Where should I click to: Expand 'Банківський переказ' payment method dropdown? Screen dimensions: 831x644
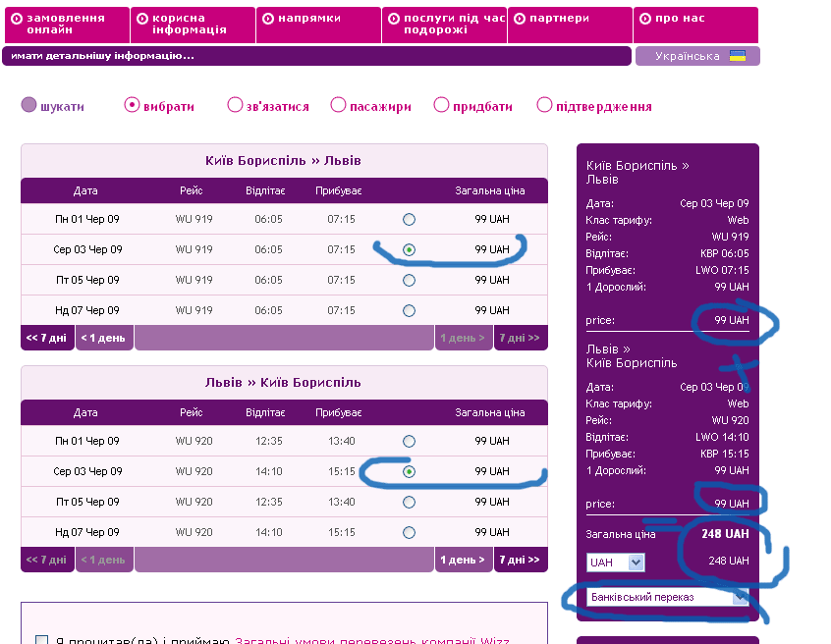(740, 597)
